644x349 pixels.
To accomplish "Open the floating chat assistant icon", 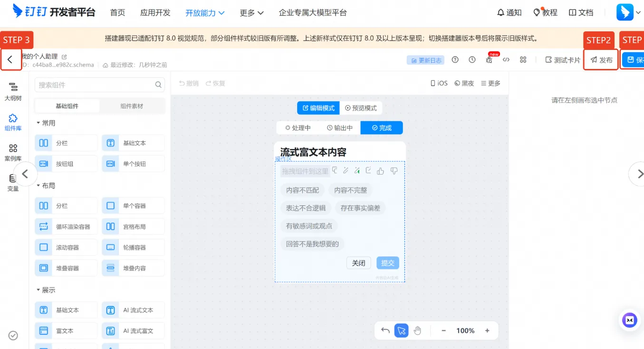I will [630, 320].
